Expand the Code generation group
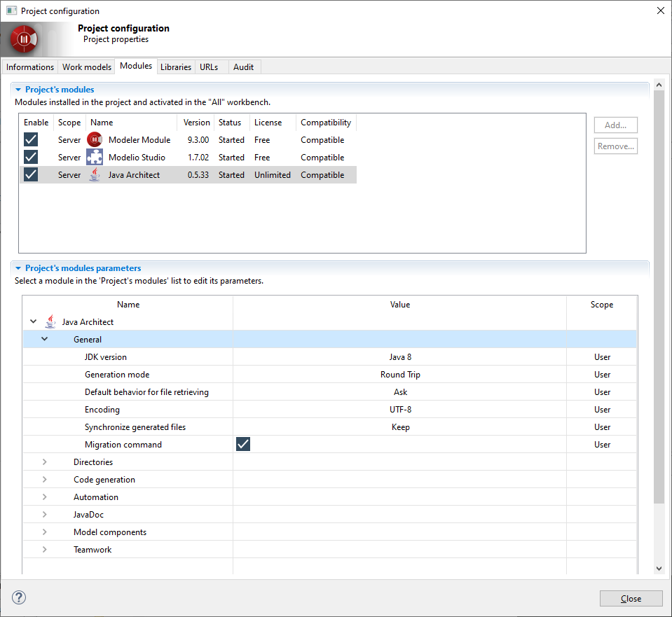672x617 pixels. point(45,480)
